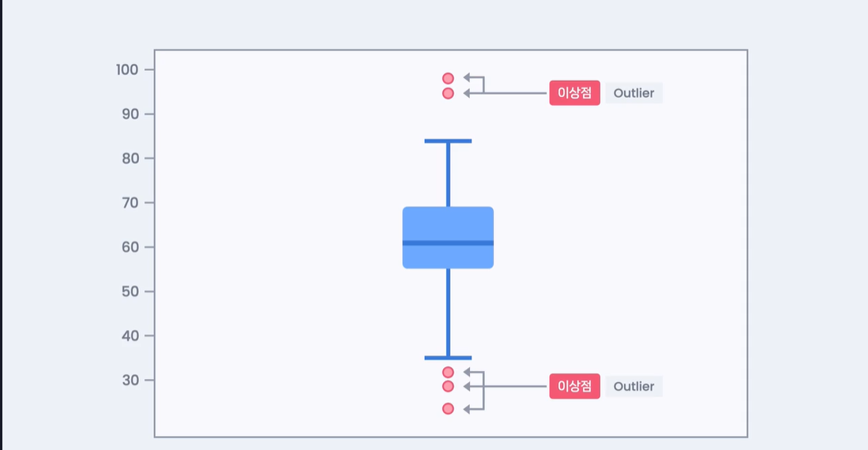Select the upper gray Outlier tag
Viewport: 868px width, 450px height.
click(634, 93)
